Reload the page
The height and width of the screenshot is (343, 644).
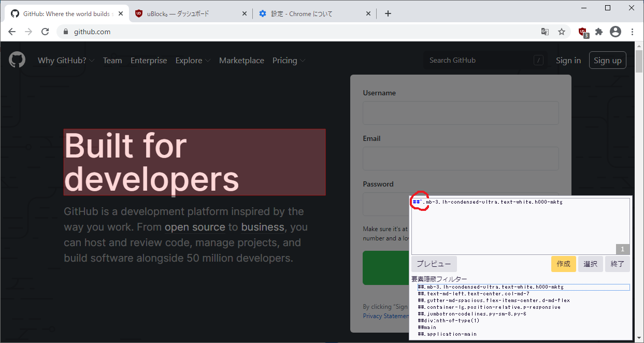[x=45, y=32]
